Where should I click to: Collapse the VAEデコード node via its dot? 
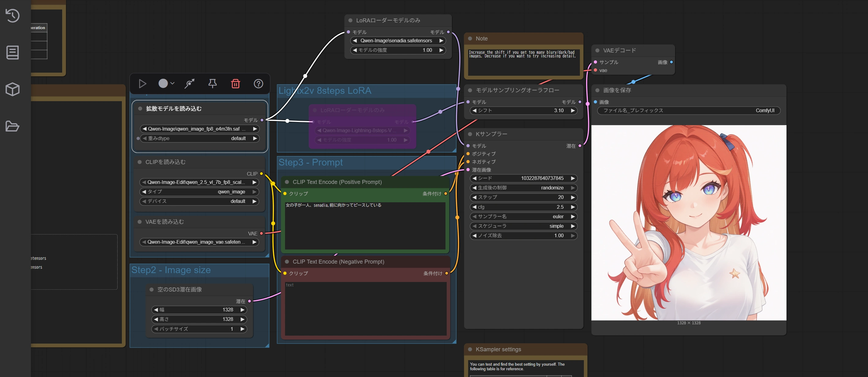click(597, 51)
